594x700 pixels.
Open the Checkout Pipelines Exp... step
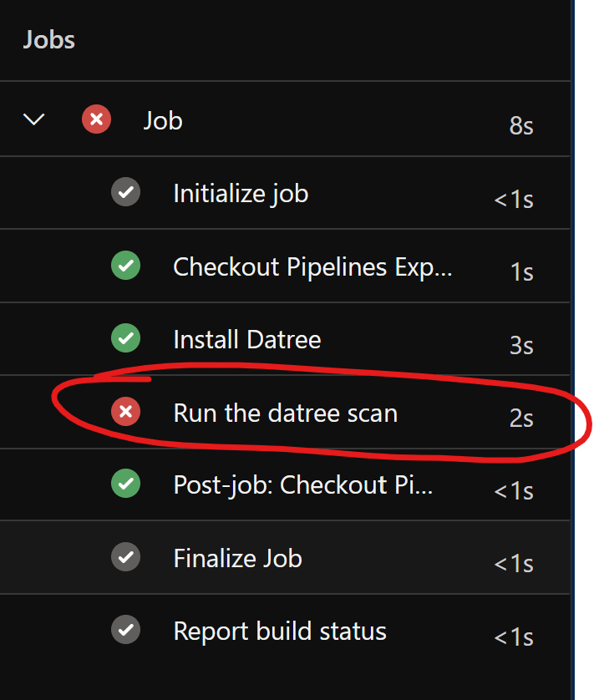[312, 267]
